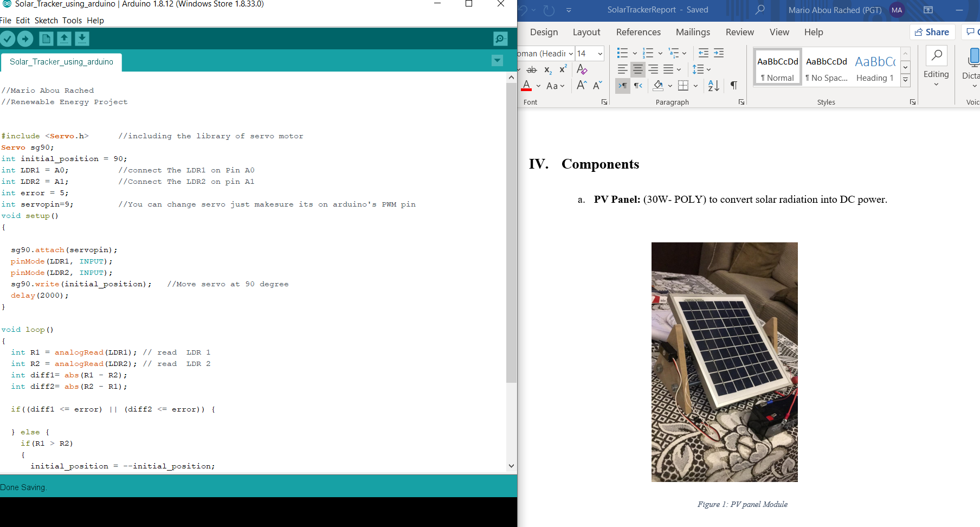Click the Dictate microphone icon
This screenshot has height=527, width=980.
[973, 58]
